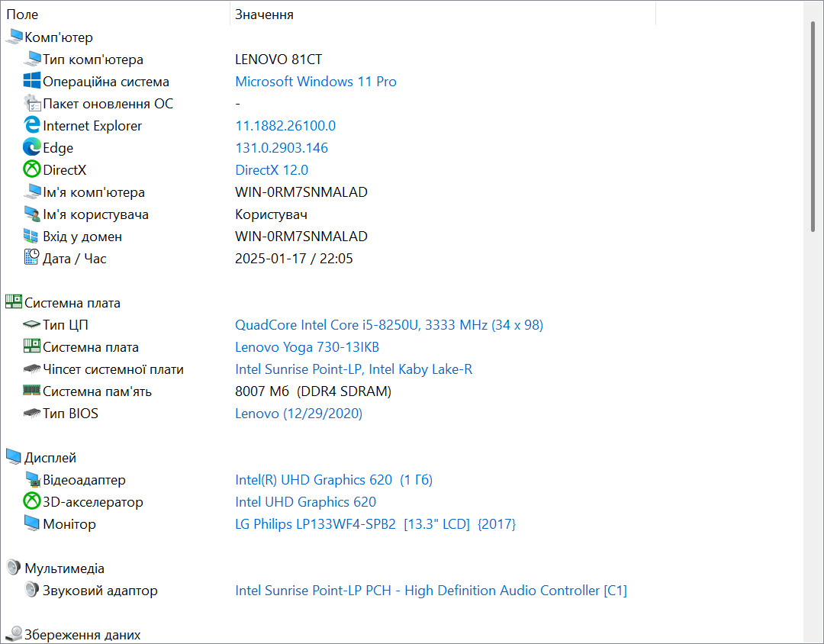Open the High Definition Audio Controller link
This screenshot has width=824, height=644.
(x=431, y=591)
